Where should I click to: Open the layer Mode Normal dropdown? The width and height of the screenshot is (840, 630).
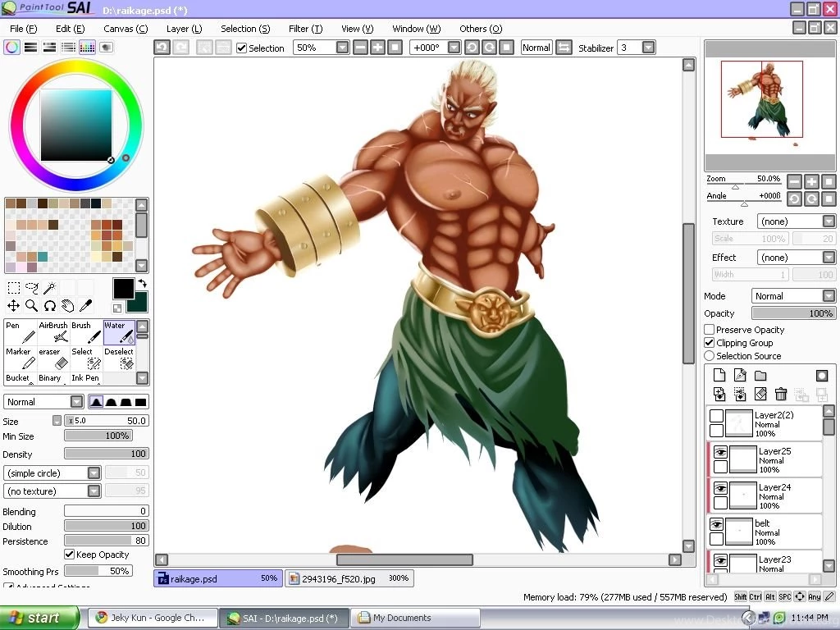[829, 295]
